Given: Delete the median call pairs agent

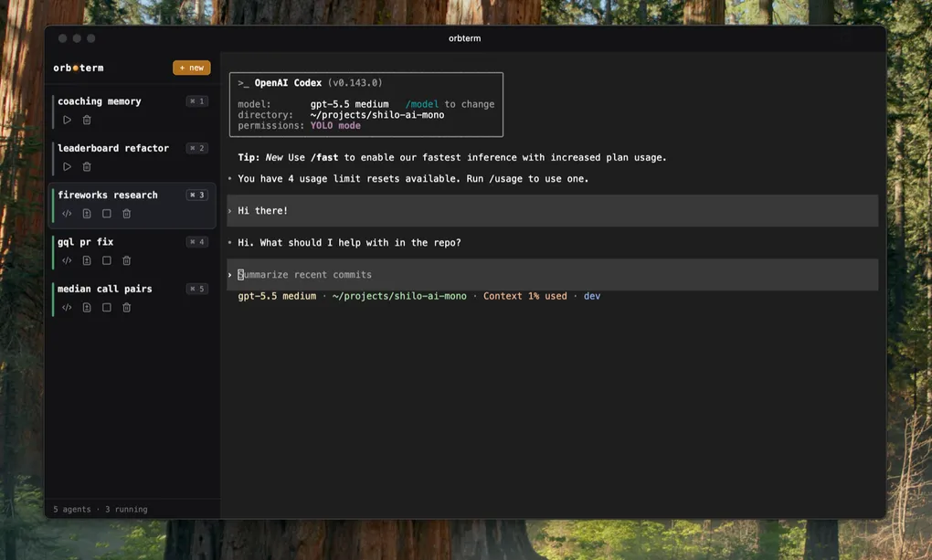Looking at the screenshot, I should 127,308.
